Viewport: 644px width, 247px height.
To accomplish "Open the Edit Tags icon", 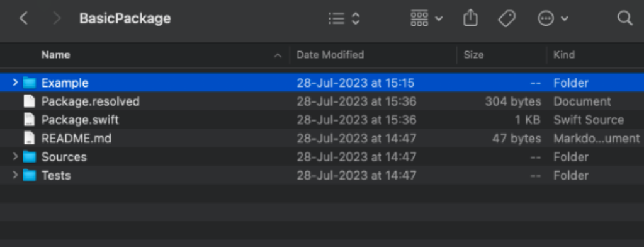I will point(507,18).
